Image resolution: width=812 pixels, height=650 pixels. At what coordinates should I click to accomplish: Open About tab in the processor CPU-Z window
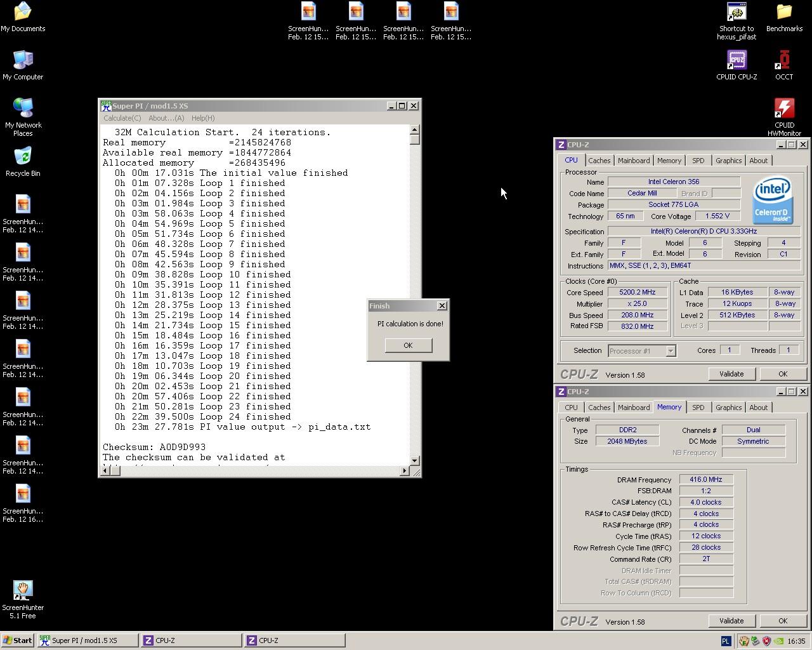pos(759,161)
